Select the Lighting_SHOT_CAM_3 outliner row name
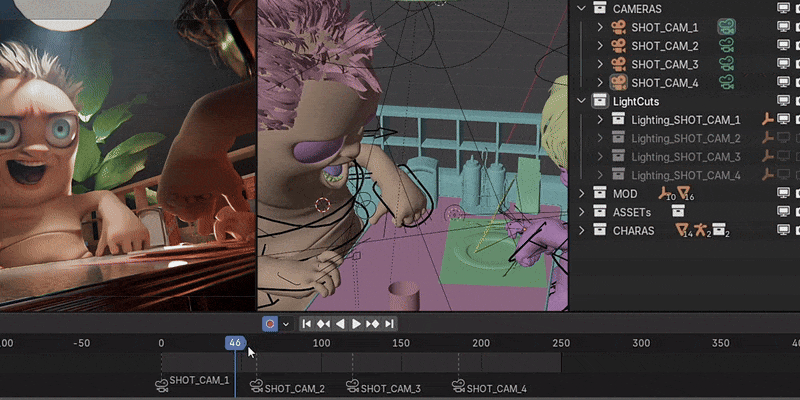This screenshot has width=800, height=400. (686, 157)
